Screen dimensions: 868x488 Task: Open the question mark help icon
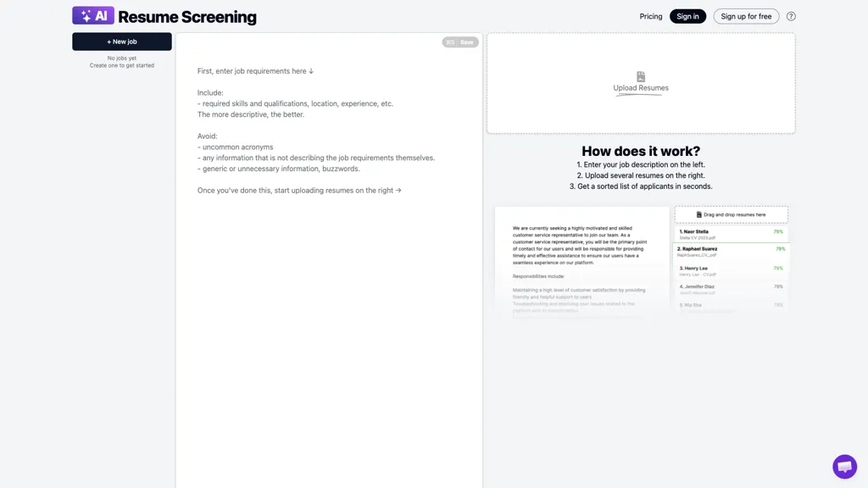(791, 16)
